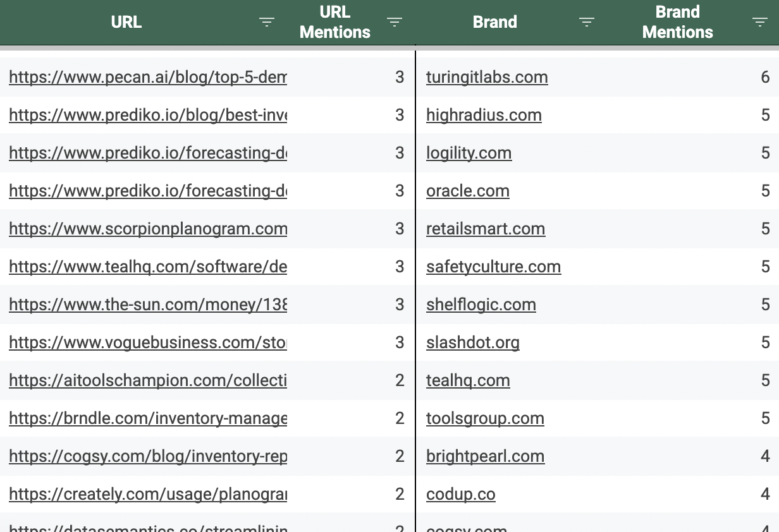Open the creately.com planogram usage link

[148, 494]
